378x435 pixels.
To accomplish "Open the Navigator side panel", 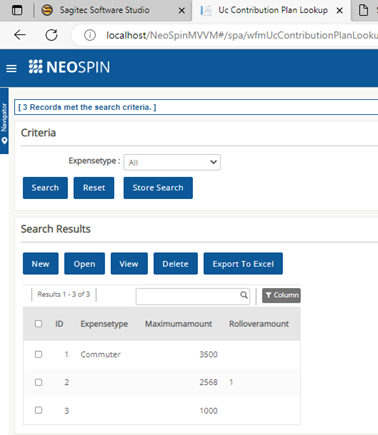I will (x=4, y=121).
